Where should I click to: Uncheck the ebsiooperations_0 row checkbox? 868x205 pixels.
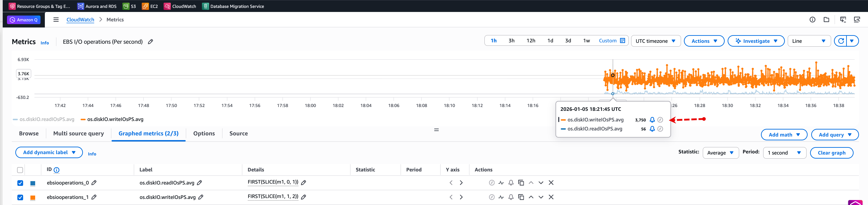click(20, 183)
